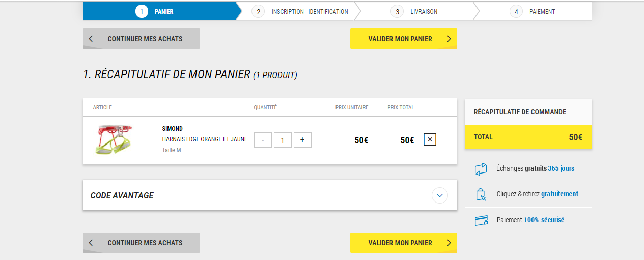Open Harnais Edge Orange et Jaune link
The width and height of the screenshot is (644, 260).
pyautogui.click(x=205, y=139)
